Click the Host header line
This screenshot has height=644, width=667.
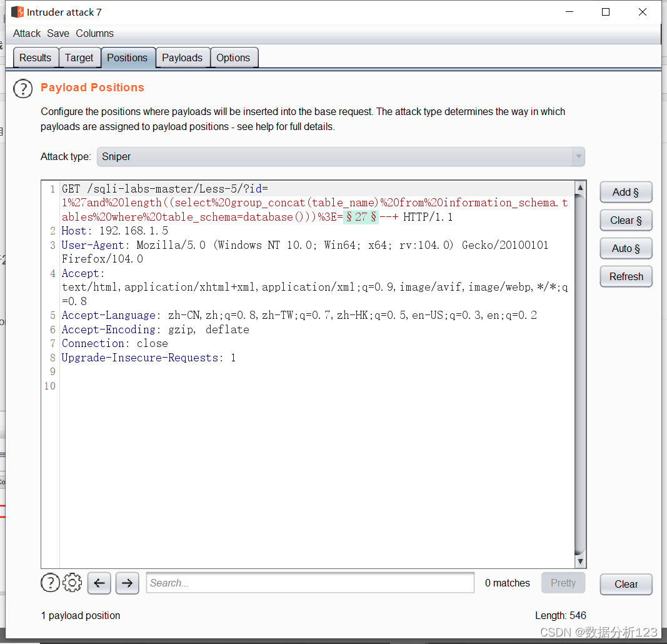[115, 231]
